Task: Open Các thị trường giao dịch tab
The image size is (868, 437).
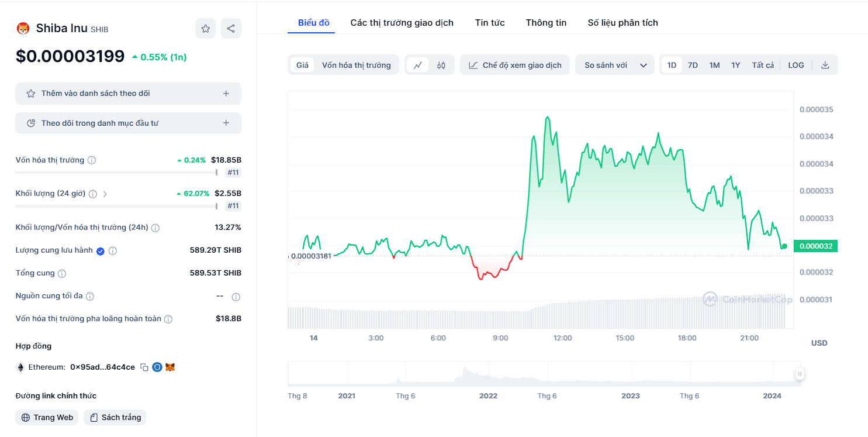Action: 402,23
